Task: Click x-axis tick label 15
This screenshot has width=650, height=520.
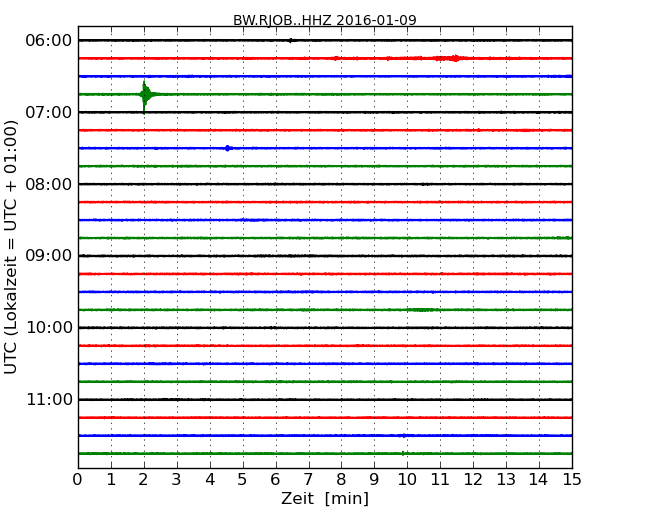Action: 572,479
